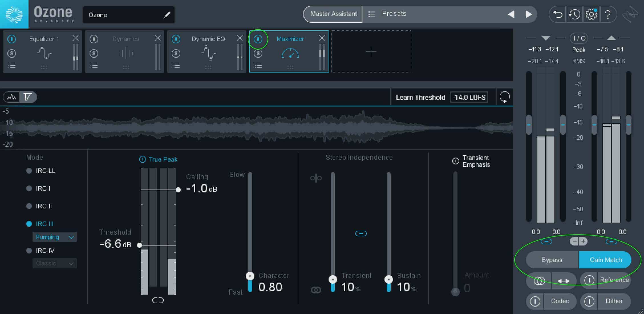Remove the Dynamics module

point(157,38)
